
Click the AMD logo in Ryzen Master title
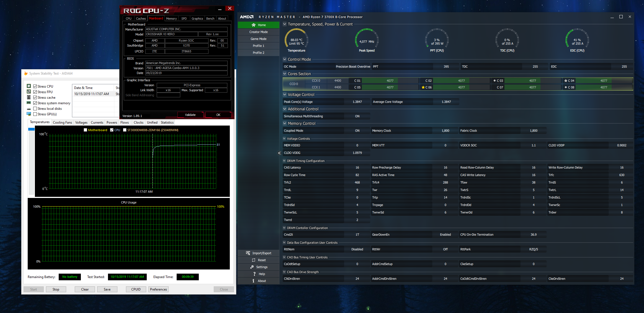pos(247,17)
